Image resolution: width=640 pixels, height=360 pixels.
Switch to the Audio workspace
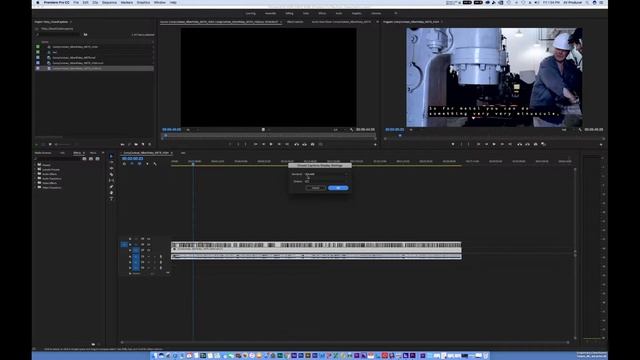pos(339,13)
